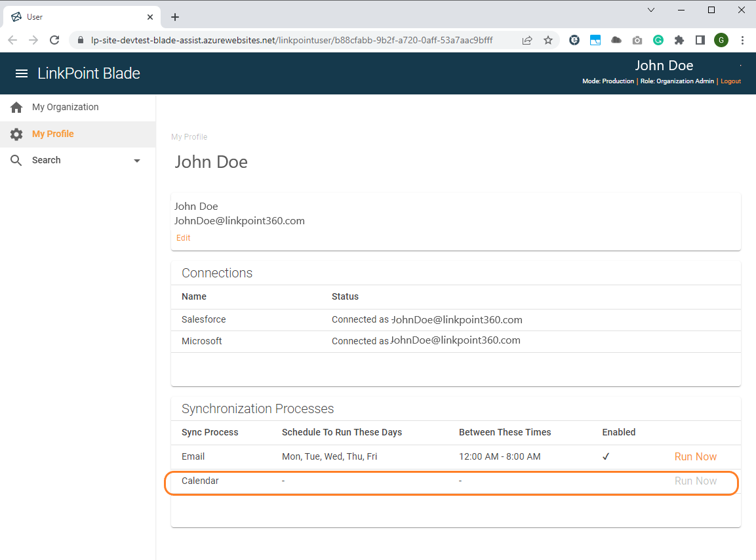This screenshot has height=560, width=756.
Task: Toggle the browser side panel
Action: point(700,40)
